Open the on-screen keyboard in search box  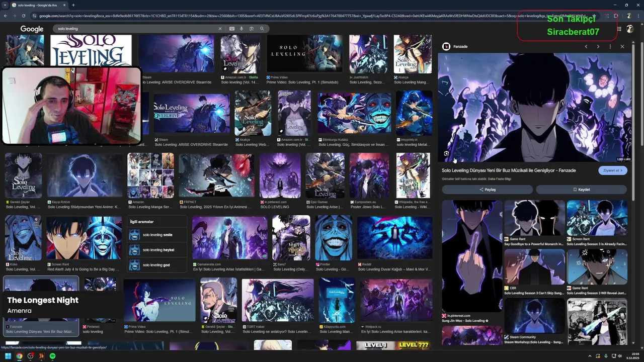(231, 29)
